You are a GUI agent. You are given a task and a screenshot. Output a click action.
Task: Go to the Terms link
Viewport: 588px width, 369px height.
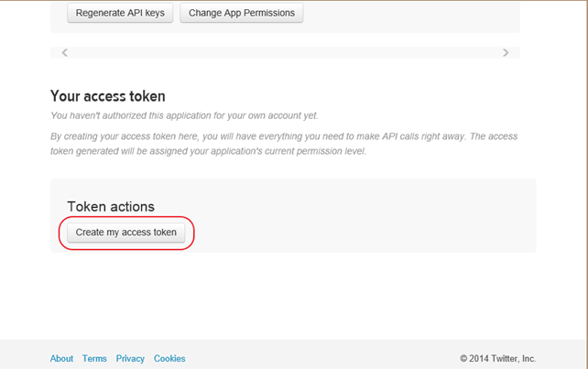click(x=94, y=359)
